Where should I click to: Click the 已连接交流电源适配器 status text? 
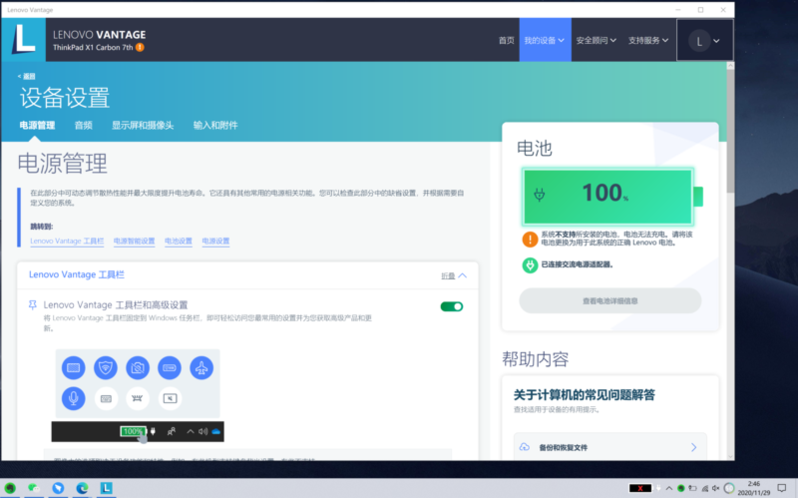[577, 265]
